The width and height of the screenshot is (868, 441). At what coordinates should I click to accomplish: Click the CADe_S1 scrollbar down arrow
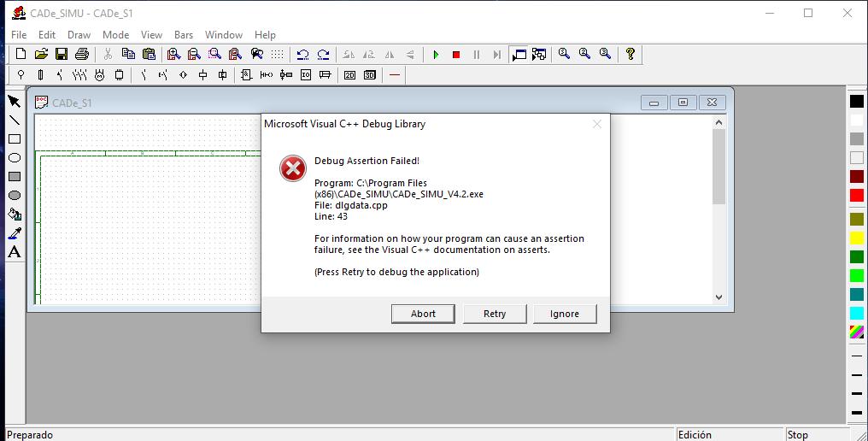click(718, 297)
